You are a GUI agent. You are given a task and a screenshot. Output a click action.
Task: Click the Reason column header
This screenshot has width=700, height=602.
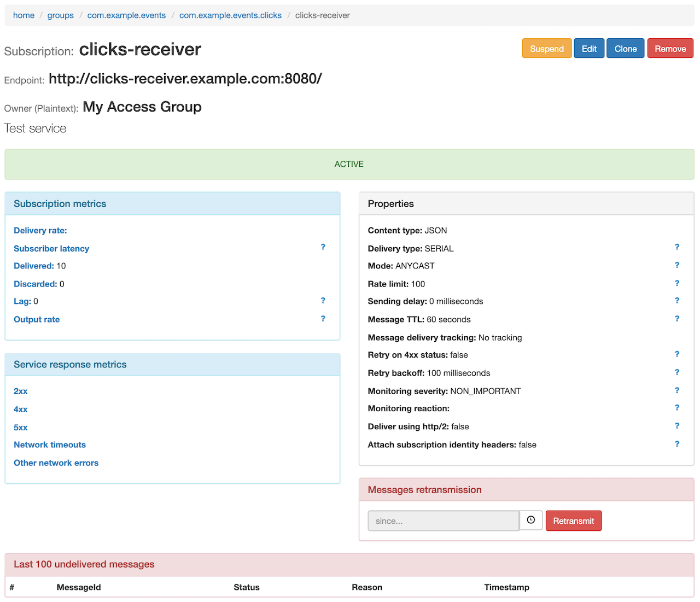pos(367,587)
